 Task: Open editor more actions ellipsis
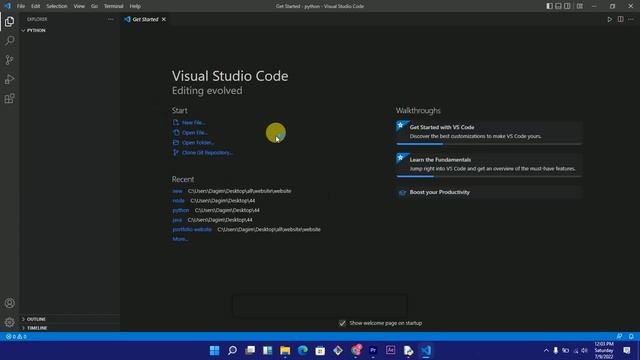pyautogui.click(x=631, y=19)
